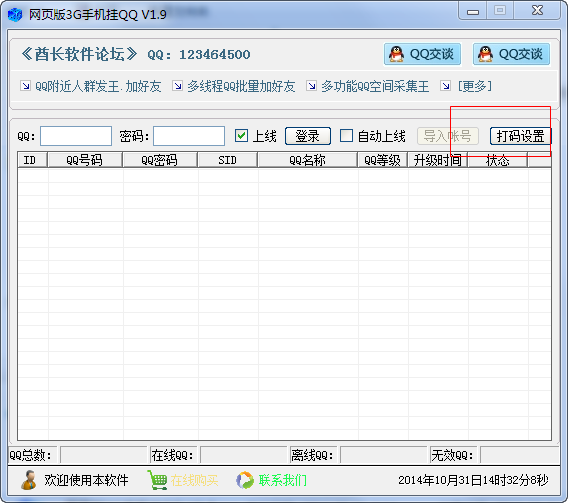Click the 《酋长软件论坛》 title text
The image size is (568, 503).
(79, 54)
